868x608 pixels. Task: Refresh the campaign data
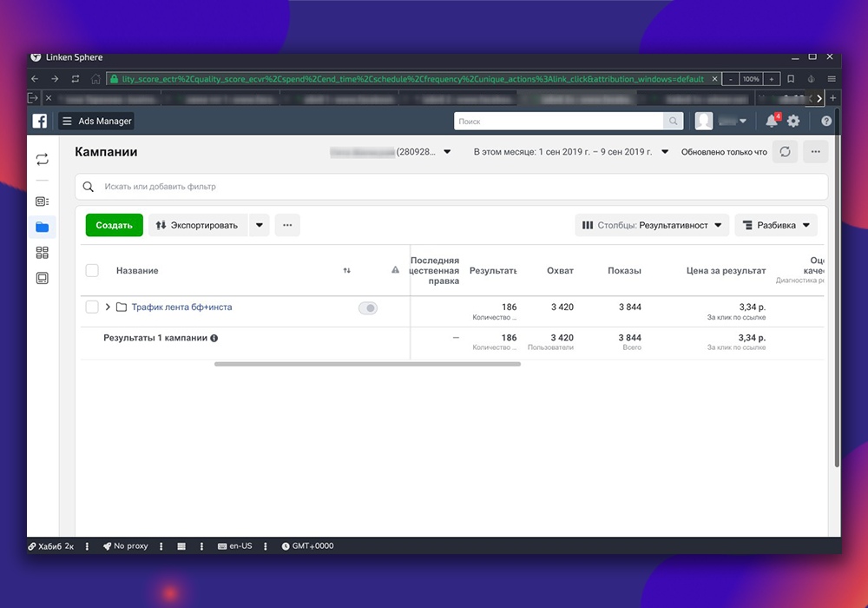(x=785, y=152)
